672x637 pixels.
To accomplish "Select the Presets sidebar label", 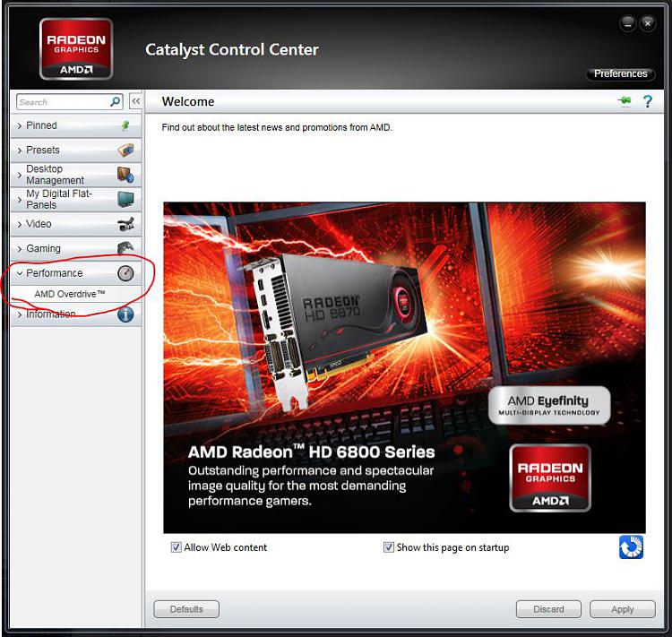I will 43,150.
